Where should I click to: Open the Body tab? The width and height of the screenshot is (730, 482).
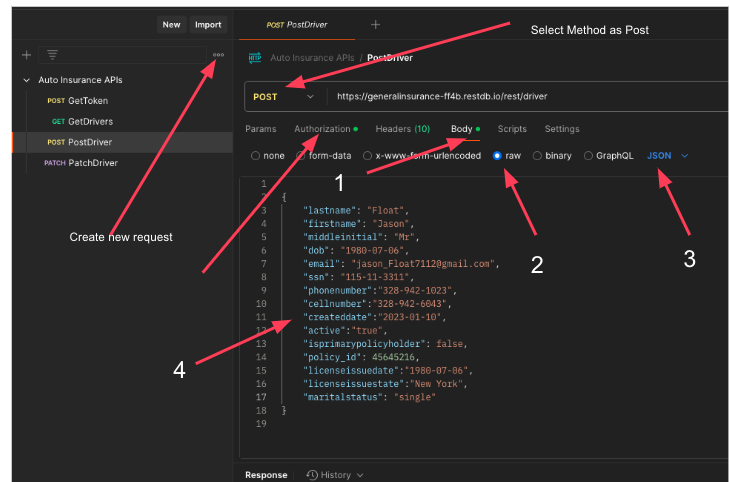coord(465,129)
